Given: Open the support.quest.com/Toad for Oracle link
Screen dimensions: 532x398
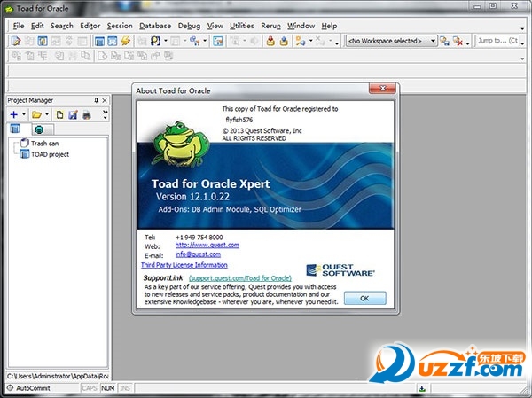Looking at the screenshot, I should (x=240, y=278).
